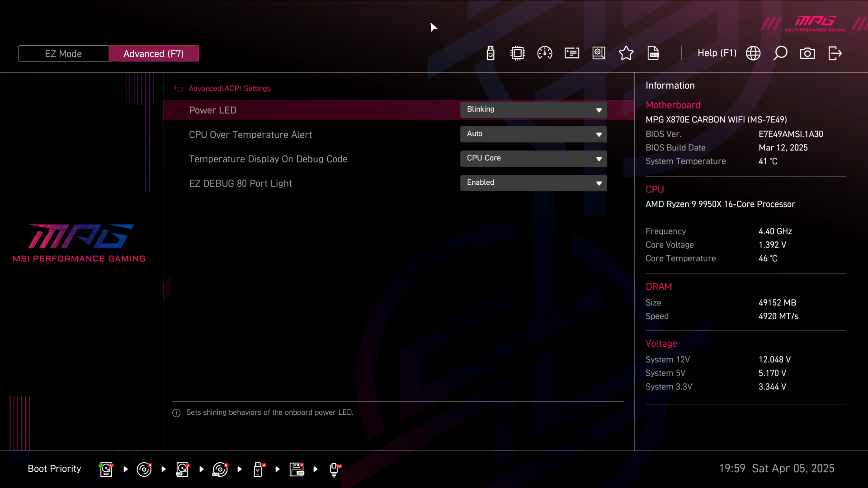The image size is (868, 488).
Task: Click the star Favorites icon
Action: click(x=626, y=53)
